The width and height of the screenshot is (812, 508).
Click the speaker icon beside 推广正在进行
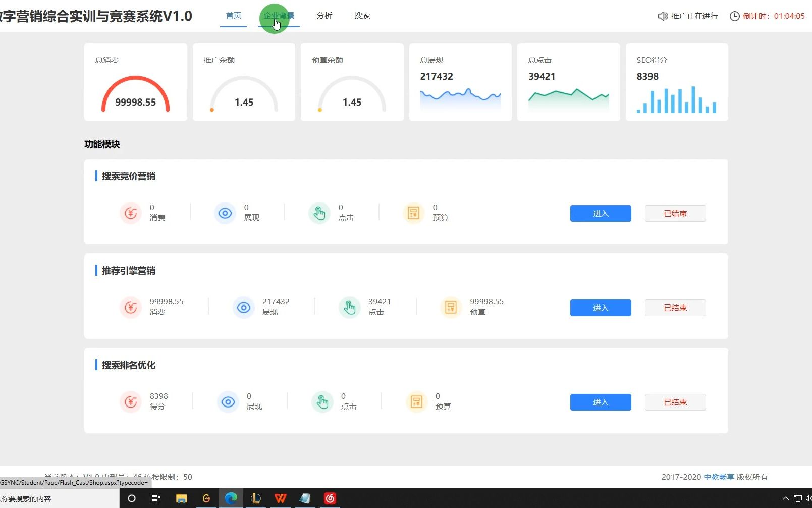(x=663, y=16)
